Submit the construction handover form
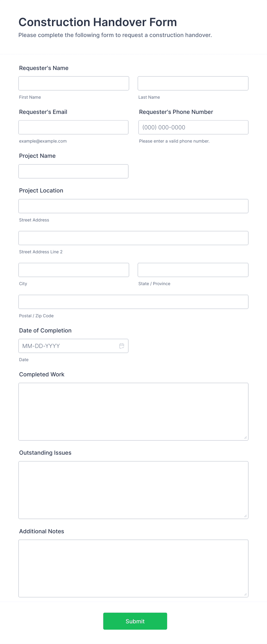 click(x=135, y=621)
